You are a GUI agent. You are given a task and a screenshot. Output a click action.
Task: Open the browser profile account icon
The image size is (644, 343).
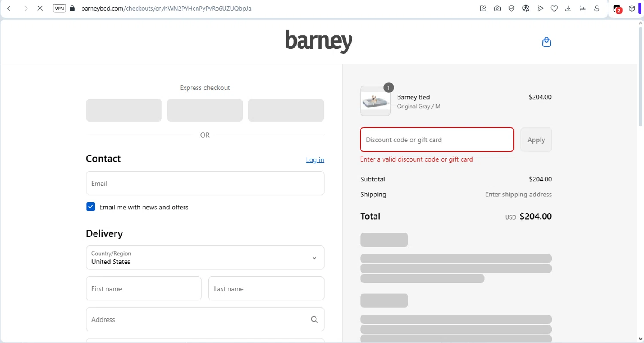tap(597, 8)
